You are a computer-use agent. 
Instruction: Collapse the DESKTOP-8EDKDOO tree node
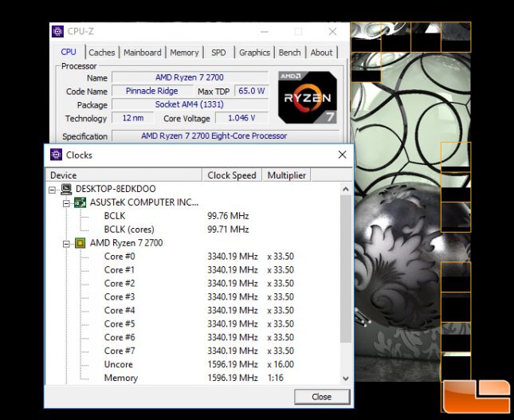[x=52, y=190]
